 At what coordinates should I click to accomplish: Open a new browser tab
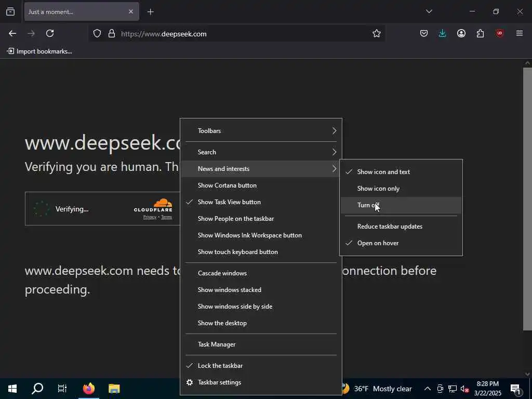click(x=151, y=12)
